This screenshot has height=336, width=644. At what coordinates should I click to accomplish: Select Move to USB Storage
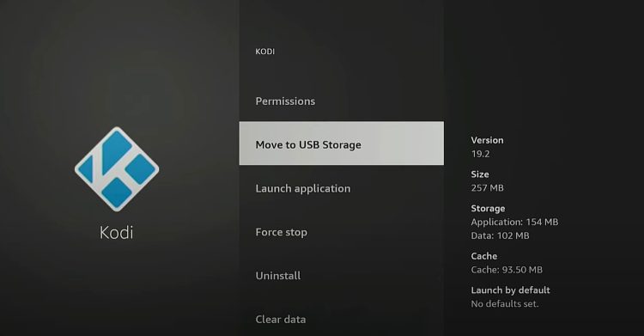[341, 144]
